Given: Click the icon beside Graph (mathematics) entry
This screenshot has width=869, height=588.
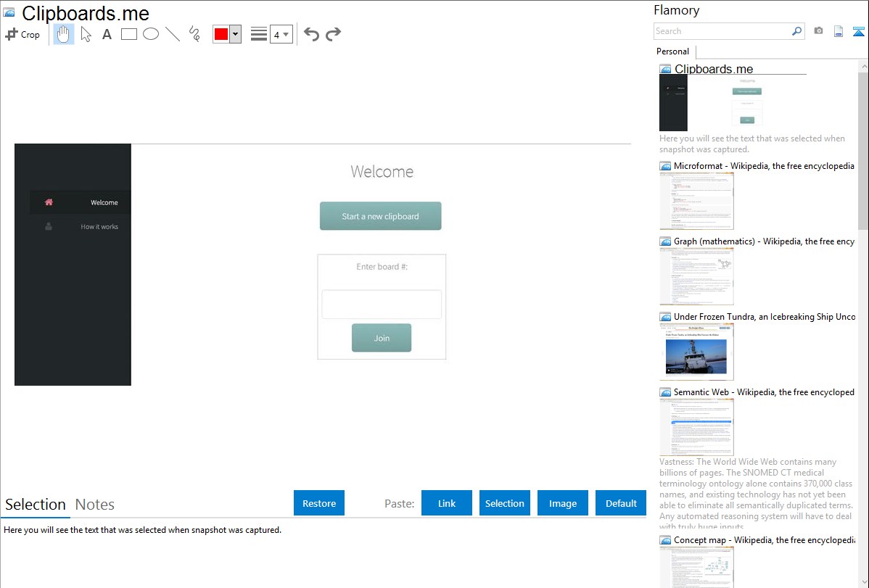Looking at the screenshot, I should (x=665, y=241).
